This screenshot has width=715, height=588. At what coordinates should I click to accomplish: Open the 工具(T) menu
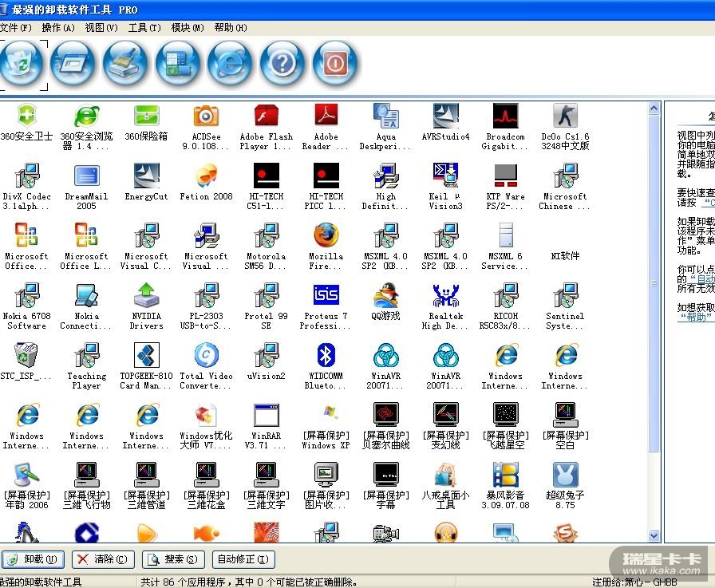pos(144,28)
